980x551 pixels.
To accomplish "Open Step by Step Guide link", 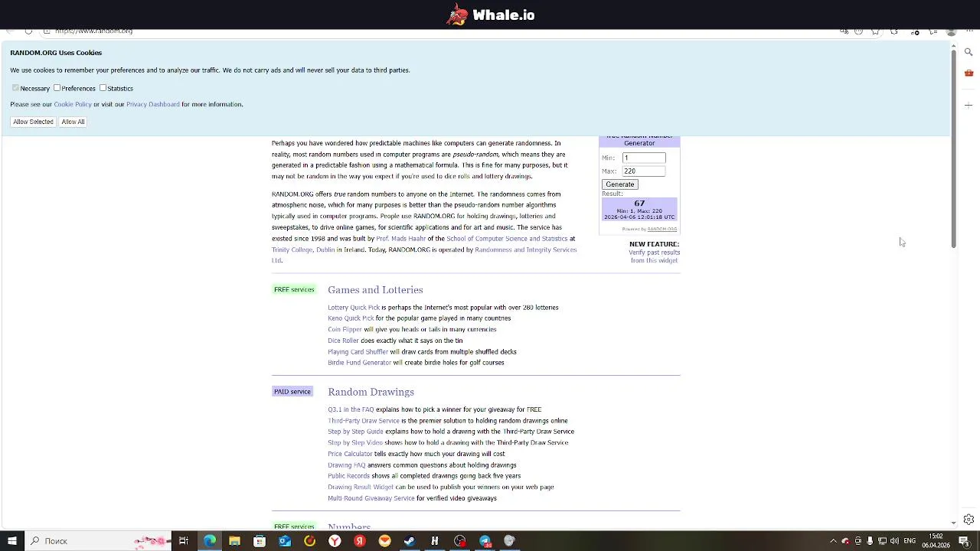I will point(355,432).
